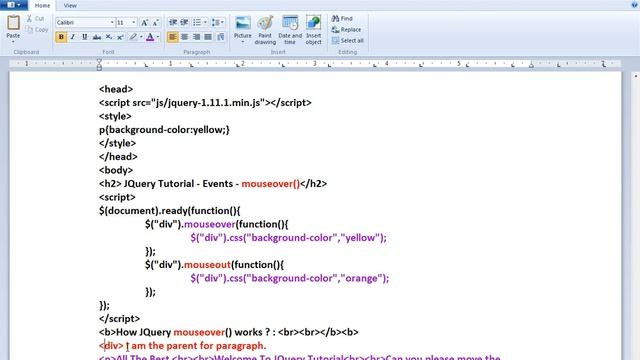Image resolution: width=640 pixels, height=360 pixels.
Task: Click the jquery-1.11.1.min.js script line
Action: tap(205, 102)
